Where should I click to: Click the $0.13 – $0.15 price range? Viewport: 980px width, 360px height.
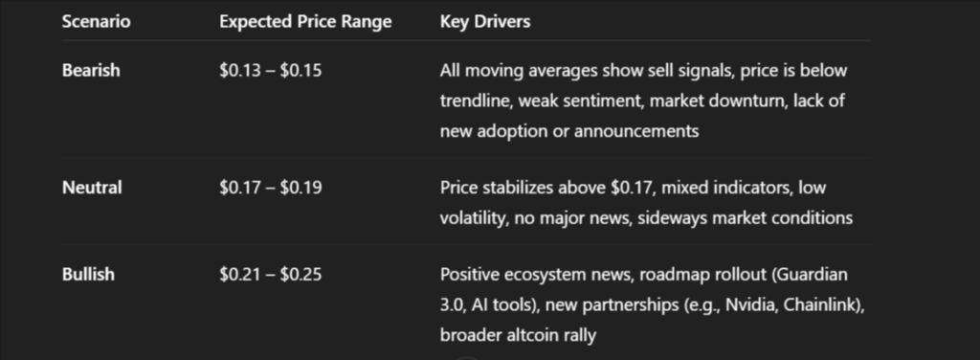[x=271, y=70]
